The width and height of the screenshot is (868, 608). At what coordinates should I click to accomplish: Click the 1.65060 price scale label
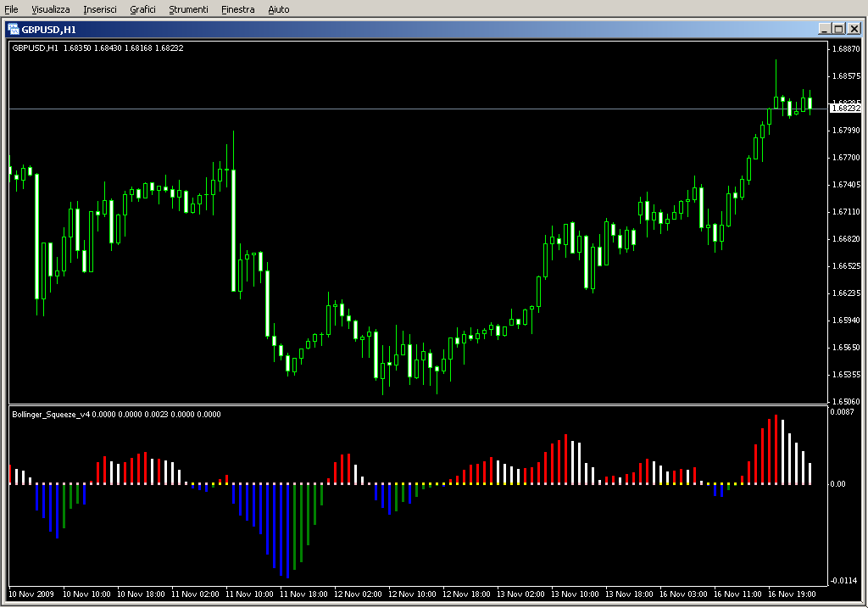tap(847, 401)
